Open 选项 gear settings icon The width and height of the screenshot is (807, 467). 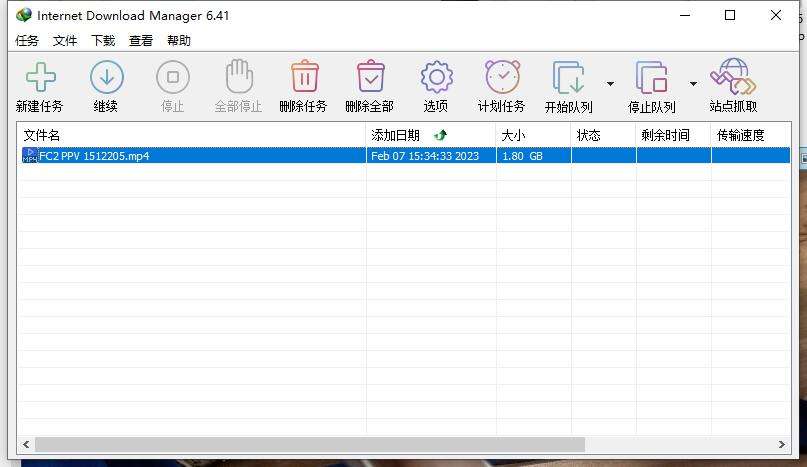[436, 77]
